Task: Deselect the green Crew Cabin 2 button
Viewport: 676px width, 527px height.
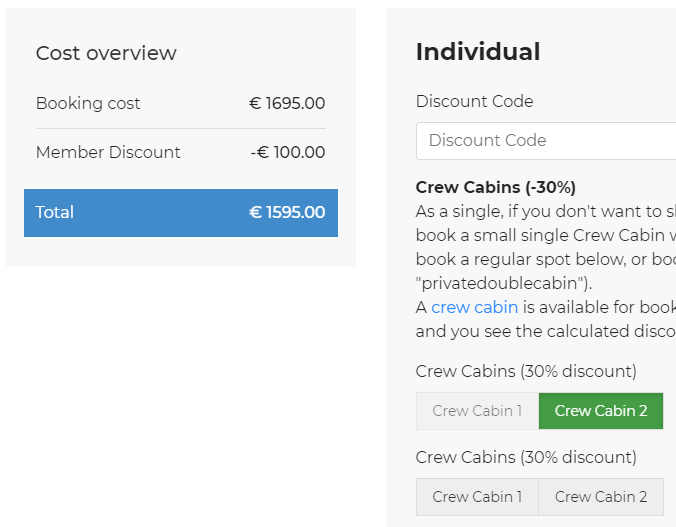Action: (x=601, y=411)
